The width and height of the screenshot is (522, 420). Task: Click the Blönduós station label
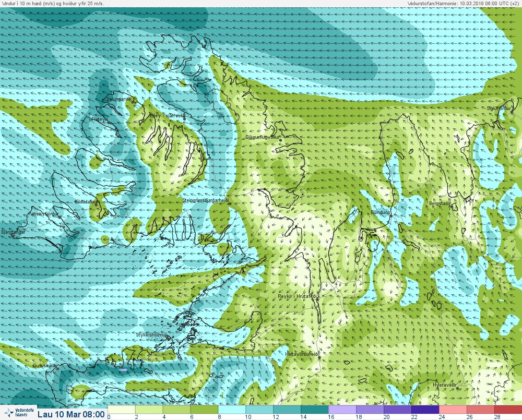380,212
